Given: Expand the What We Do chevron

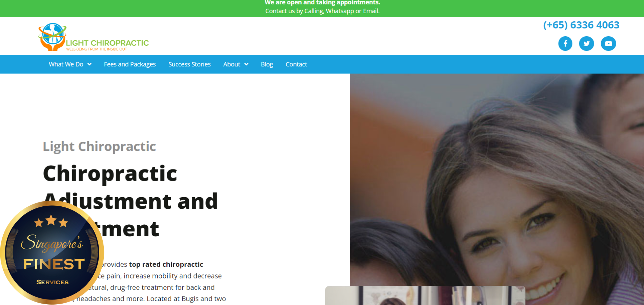Looking at the screenshot, I should click(89, 64).
